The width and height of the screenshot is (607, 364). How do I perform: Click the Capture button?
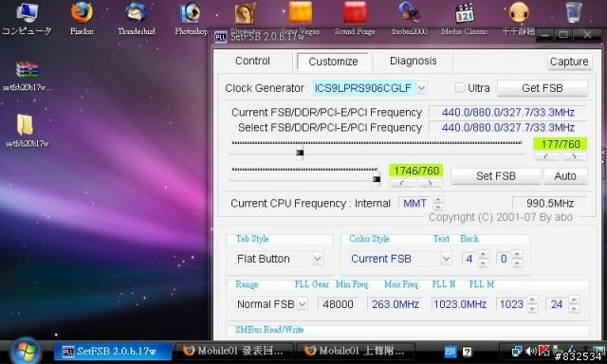tap(569, 62)
